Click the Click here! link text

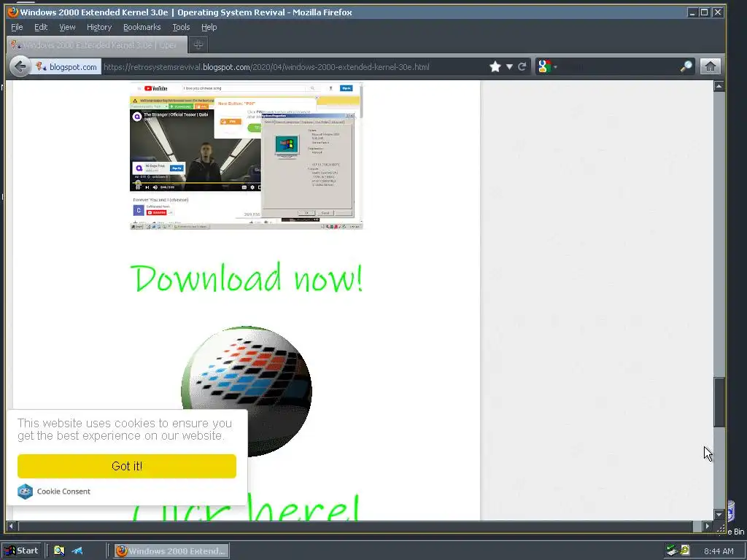coord(245,507)
